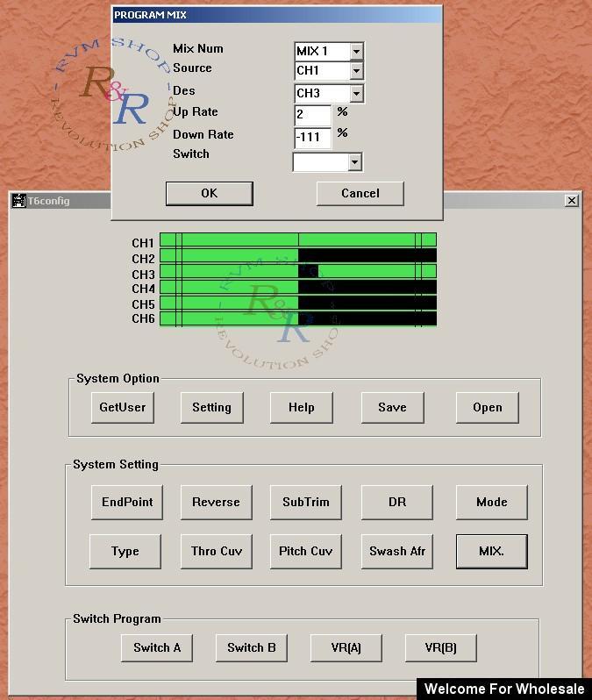Save the current configuration
Image resolution: width=592 pixels, height=700 pixels.
392,407
